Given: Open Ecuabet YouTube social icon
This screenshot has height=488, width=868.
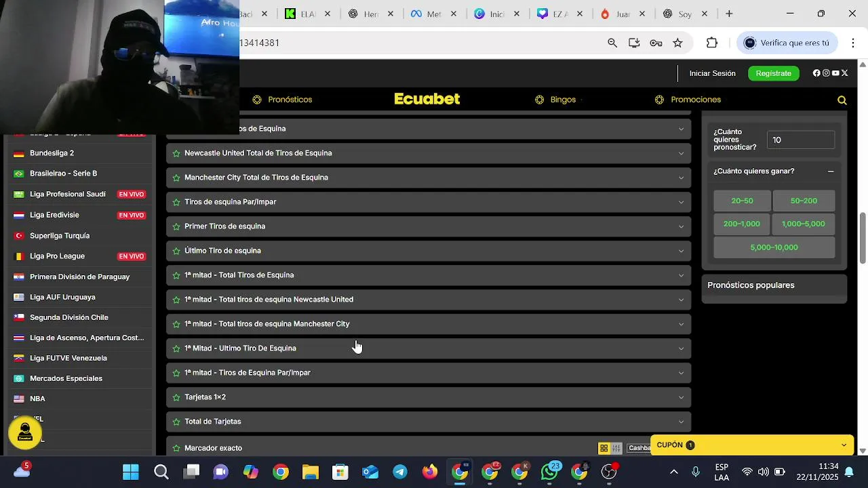Looking at the screenshot, I should [x=835, y=73].
